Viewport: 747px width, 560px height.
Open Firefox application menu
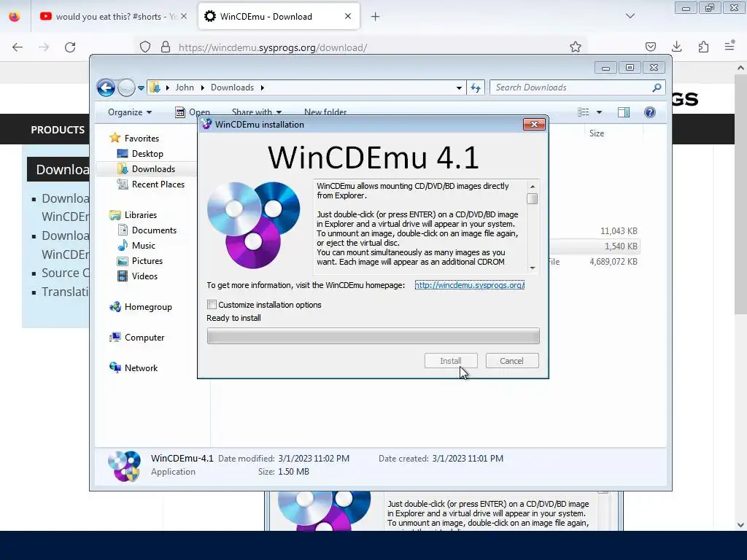tap(729, 47)
